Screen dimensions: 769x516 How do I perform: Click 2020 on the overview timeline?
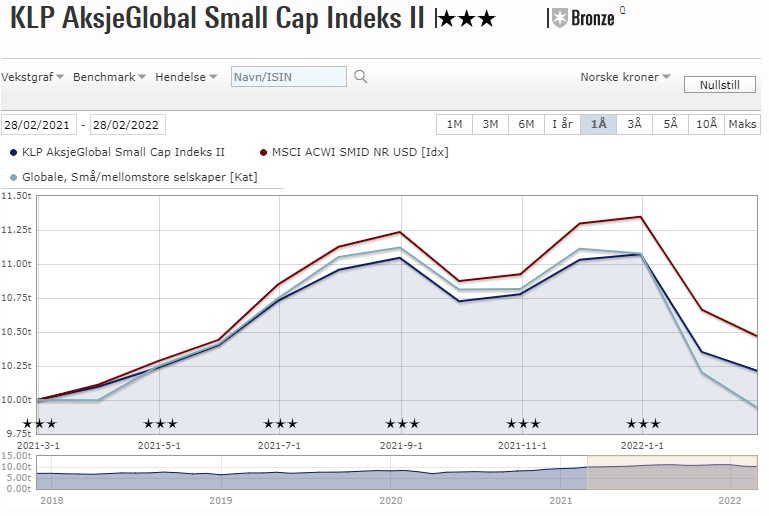(391, 501)
